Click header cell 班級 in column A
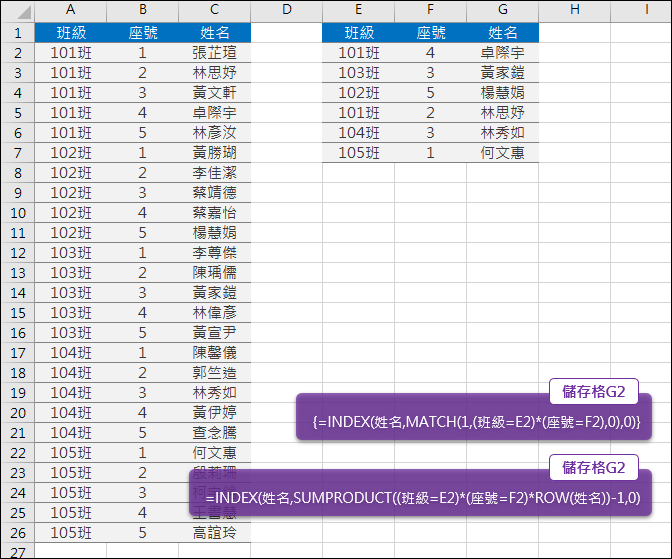This screenshot has width=672, height=559. point(71,33)
